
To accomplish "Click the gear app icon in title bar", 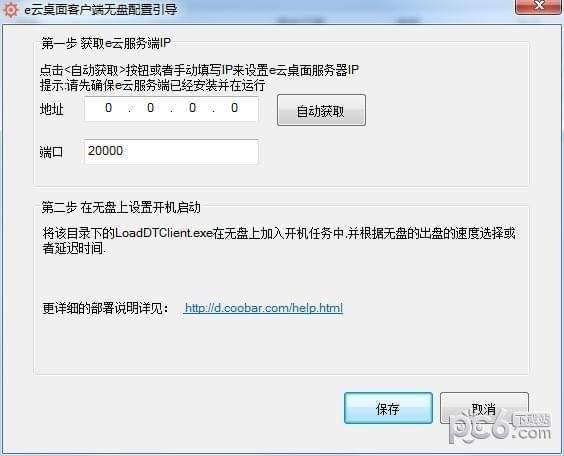I will (10, 10).
